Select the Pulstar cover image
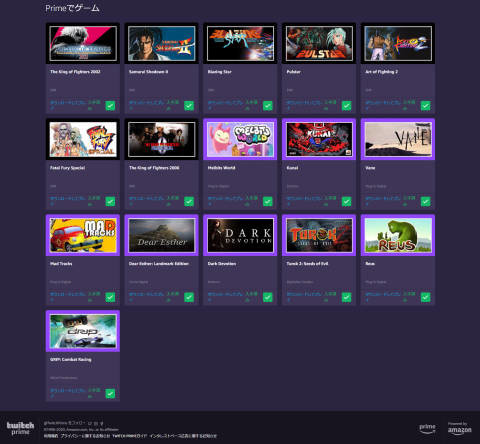The height and width of the screenshot is (444, 480). 319,43
